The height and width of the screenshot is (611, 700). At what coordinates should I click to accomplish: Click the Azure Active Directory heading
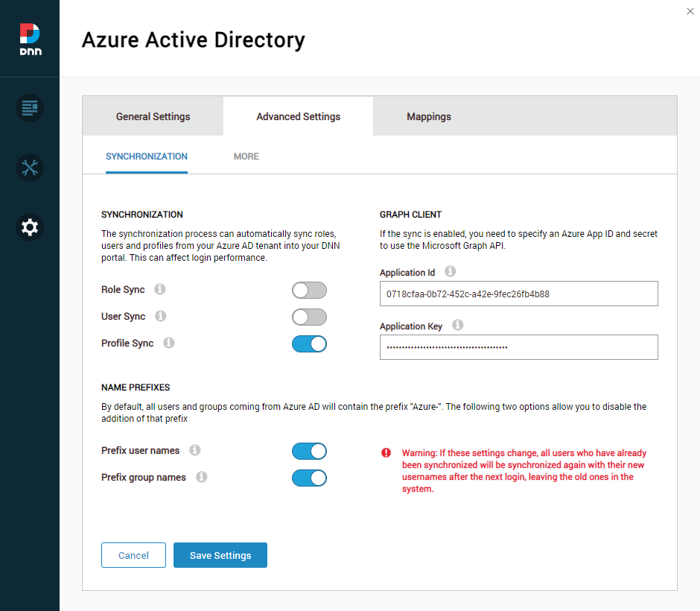(x=194, y=40)
